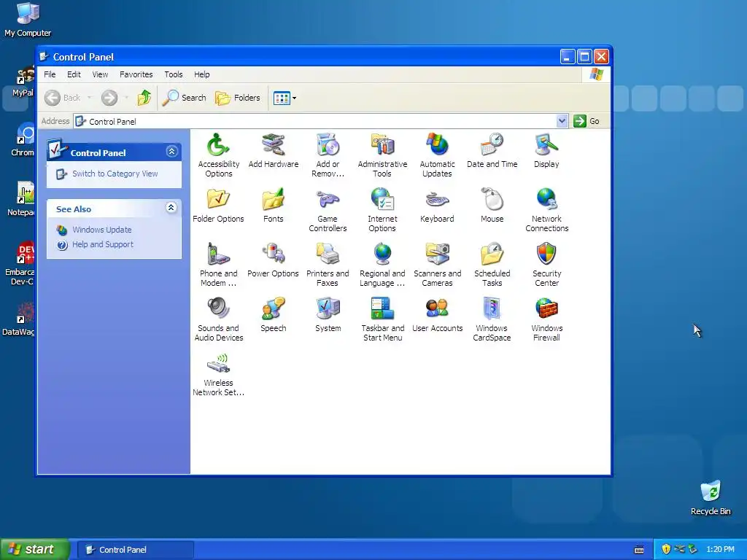Click the on-screen keyboard taskbar icon
Screen dimensions: 747x560
pyautogui.click(x=639, y=550)
